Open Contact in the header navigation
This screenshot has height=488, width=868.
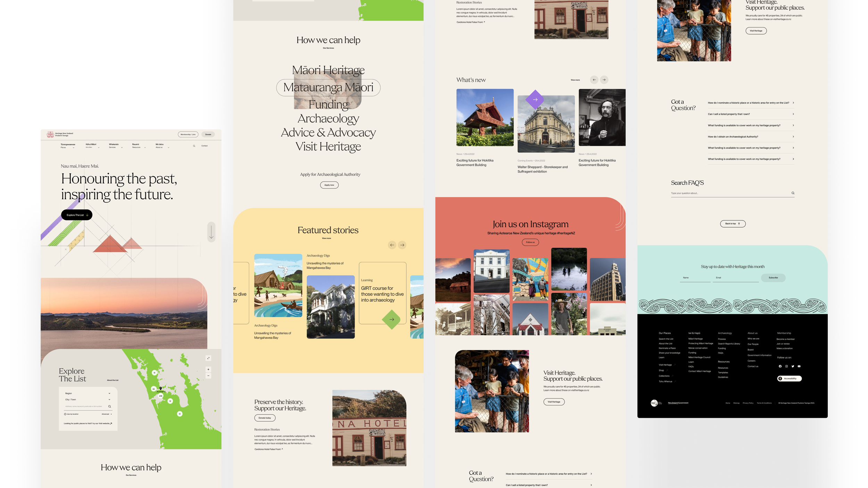[205, 146]
